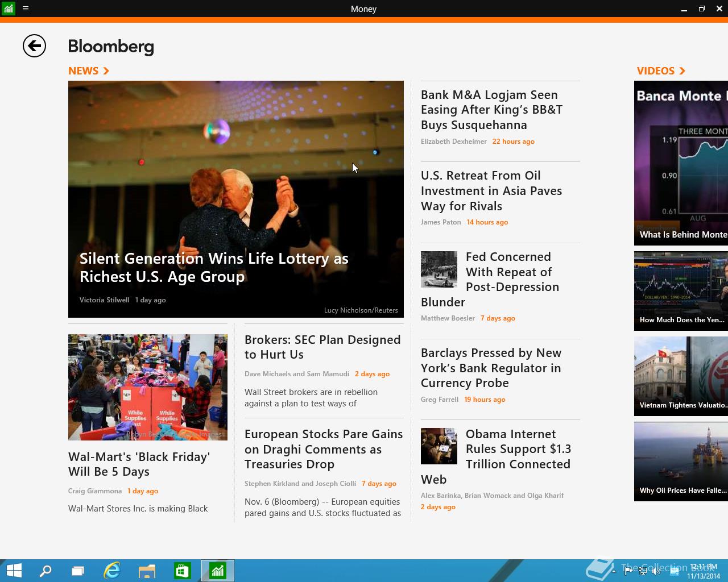The height and width of the screenshot is (582, 728).
Task: Play the Vietnam Tightens Valuation video
Action: 681,376
